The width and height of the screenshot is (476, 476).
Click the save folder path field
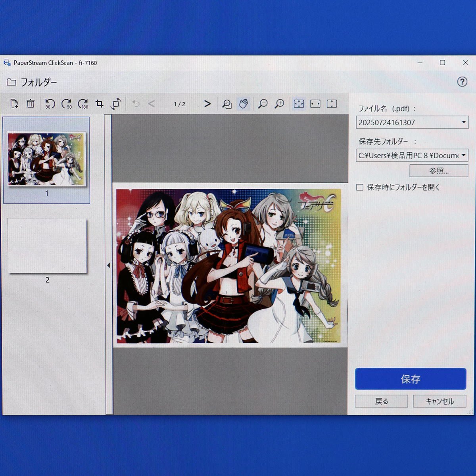[412, 155]
